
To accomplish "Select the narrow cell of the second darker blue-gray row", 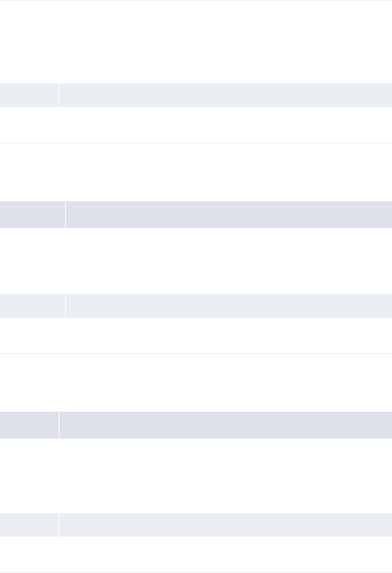I will coord(29,425).
